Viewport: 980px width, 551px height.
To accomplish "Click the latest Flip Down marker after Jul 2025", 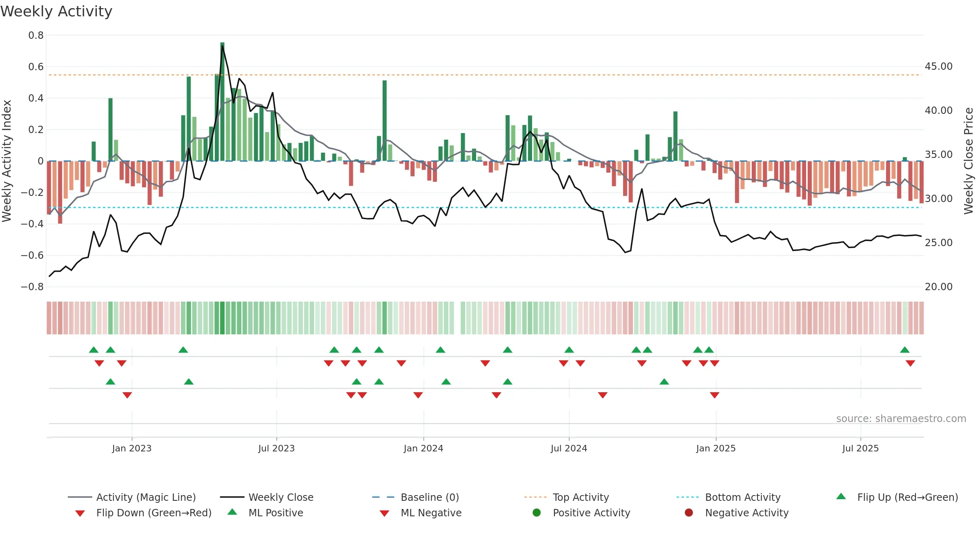I will pos(910,363).
